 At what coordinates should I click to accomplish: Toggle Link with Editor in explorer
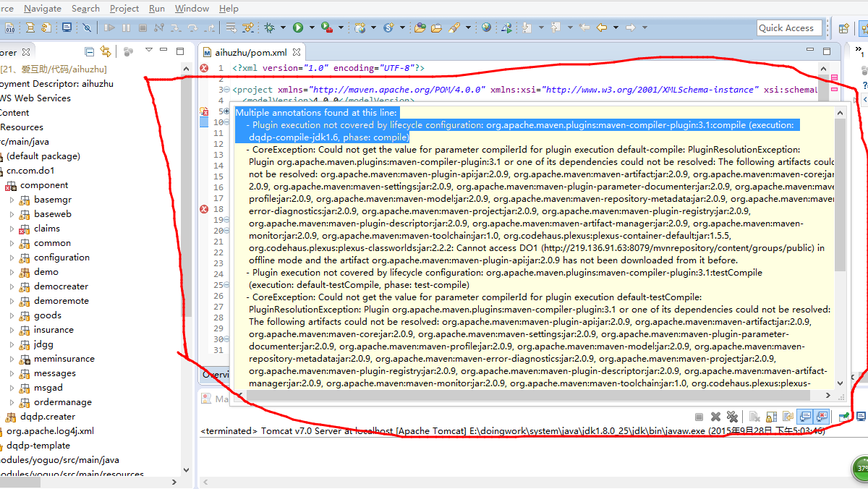(106, 52)
